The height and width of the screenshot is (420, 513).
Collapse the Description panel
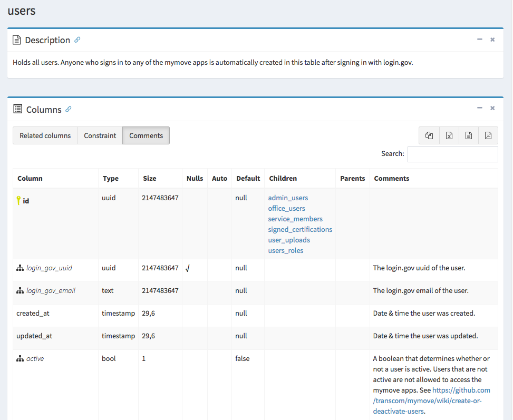click(x=479, y=39)
